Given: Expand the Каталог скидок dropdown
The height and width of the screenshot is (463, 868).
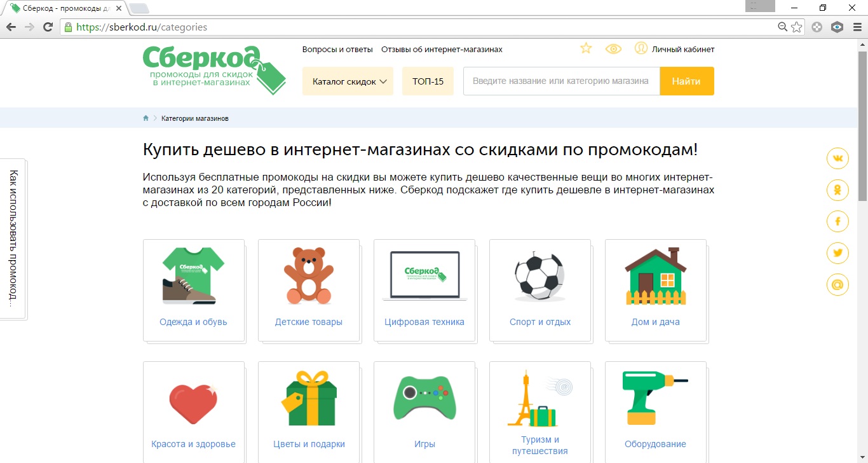Looking at the screenshot, I should [348, 81].
